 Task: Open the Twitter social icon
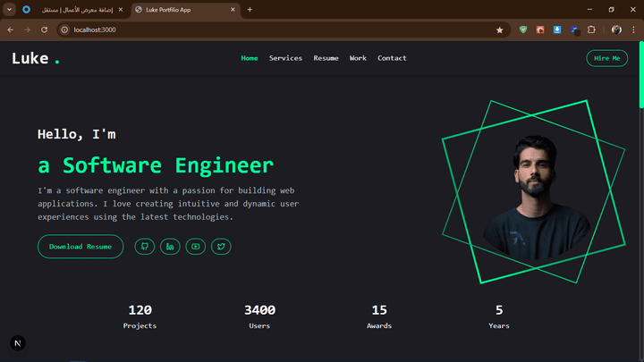(x=221, y=247)
